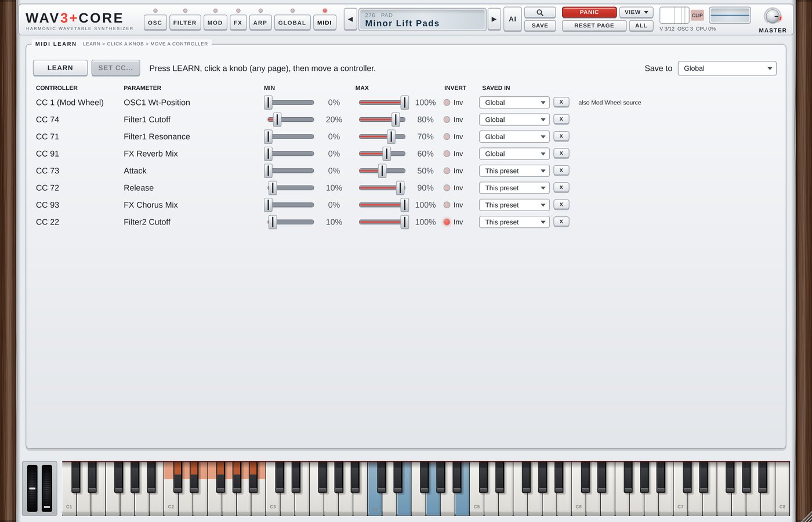Delete the CC 91 FX Reverb Mix mapping

561,153
